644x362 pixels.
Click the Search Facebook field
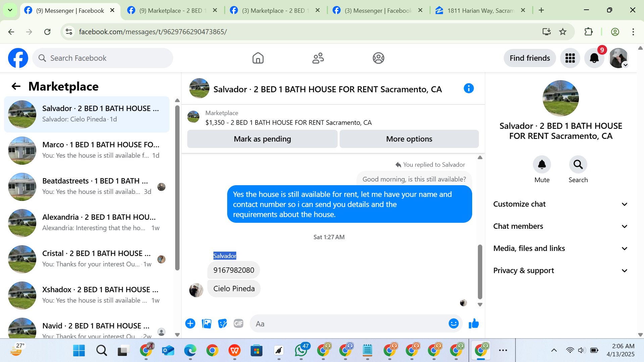pyautogui.click(x=103, y=58)
